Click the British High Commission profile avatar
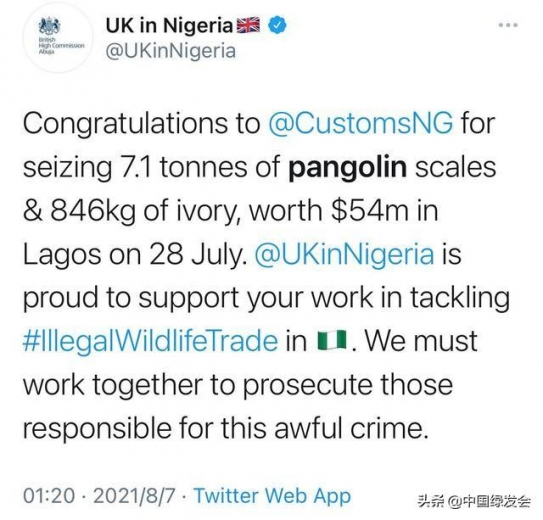Image resolution: width=543 pixels, height=520 pixels. coord(60,37)
